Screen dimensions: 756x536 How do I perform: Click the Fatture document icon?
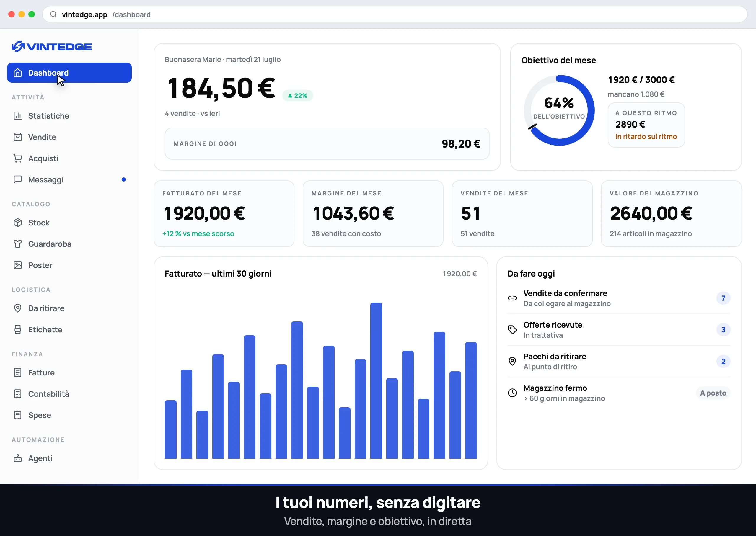[18, 372]
